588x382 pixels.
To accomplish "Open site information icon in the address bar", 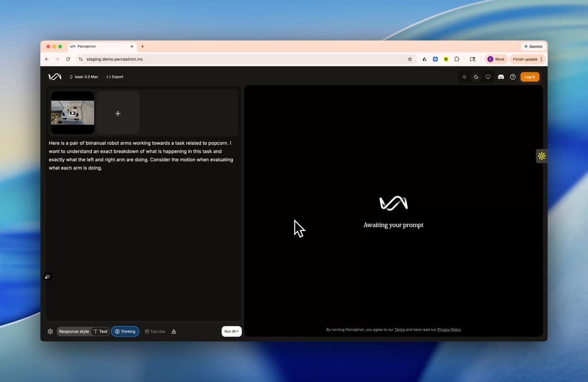I will click(81, 59).
